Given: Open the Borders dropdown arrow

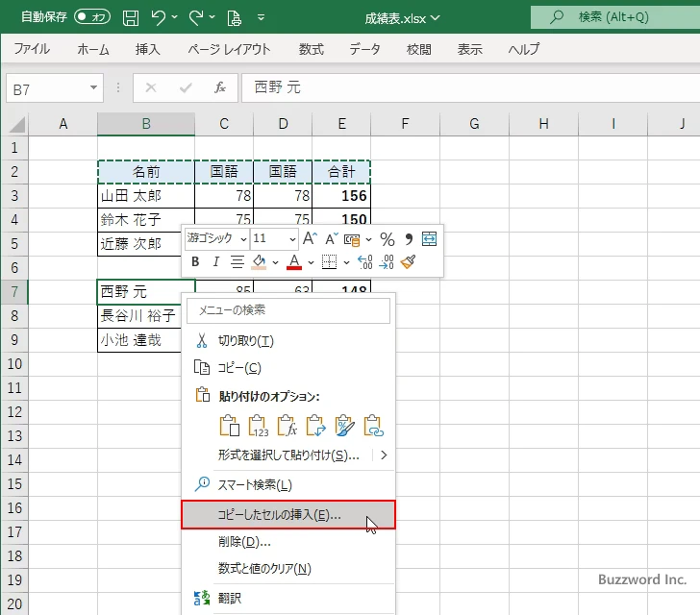Looking at the screenshot, I should point(346,262).
